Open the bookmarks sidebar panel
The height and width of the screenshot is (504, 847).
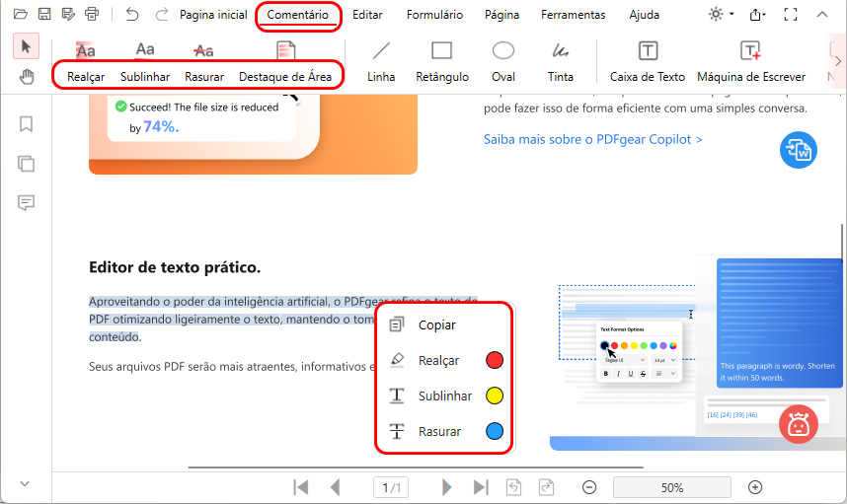click(x=26, y=124)
